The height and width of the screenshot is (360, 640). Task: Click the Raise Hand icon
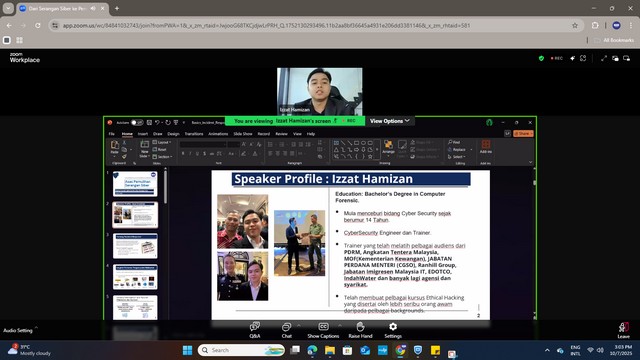pyautogui.click(x=360, y=327)
